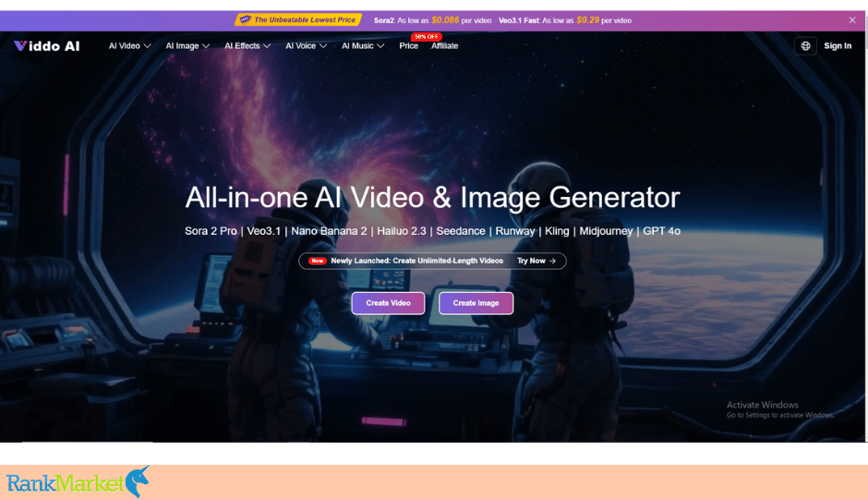Click the 50% OFF badge above Price
Viewport: 868px width, 499px height.
coord(426,37)
